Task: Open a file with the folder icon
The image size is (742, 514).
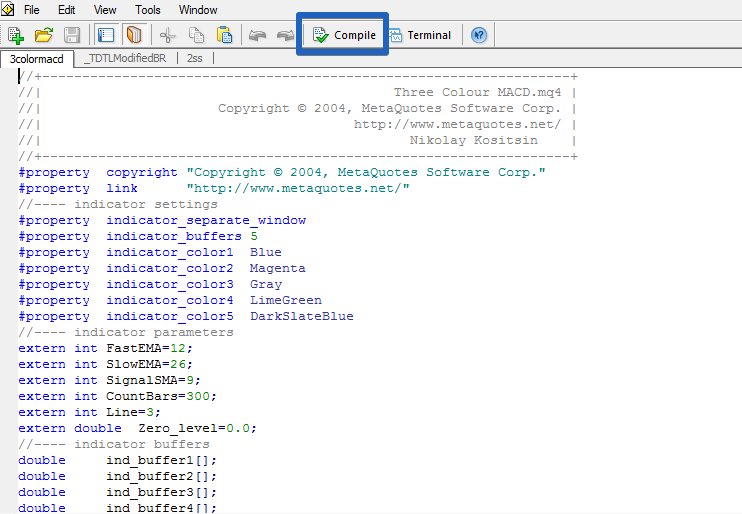Action: 44,35
